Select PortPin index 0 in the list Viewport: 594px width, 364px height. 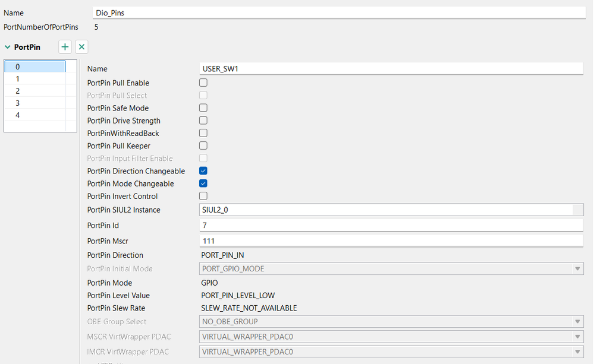tap(34, 67)
